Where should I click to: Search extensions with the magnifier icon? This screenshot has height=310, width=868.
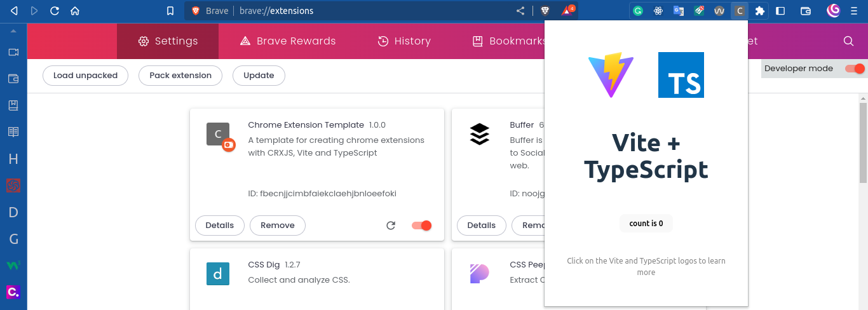(x=848, y=41)
